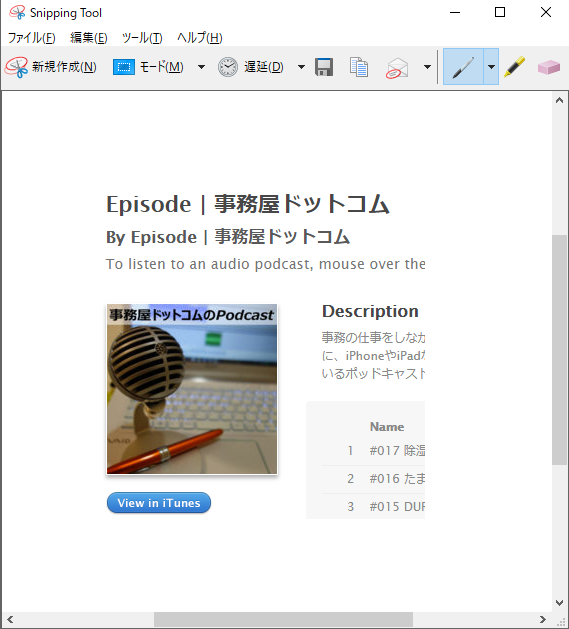Expand the Mode dropdown arrow

pos(201,67)
